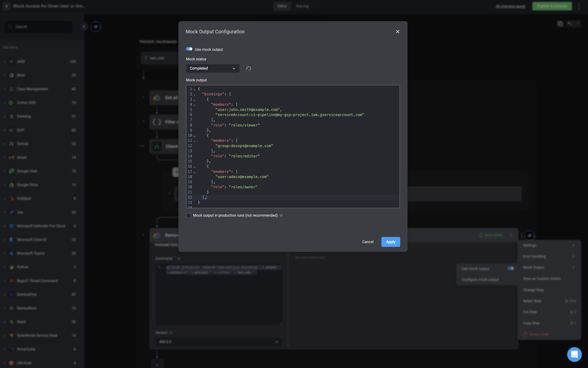Click the info icon beside production runs

click(x=281, y=215)
